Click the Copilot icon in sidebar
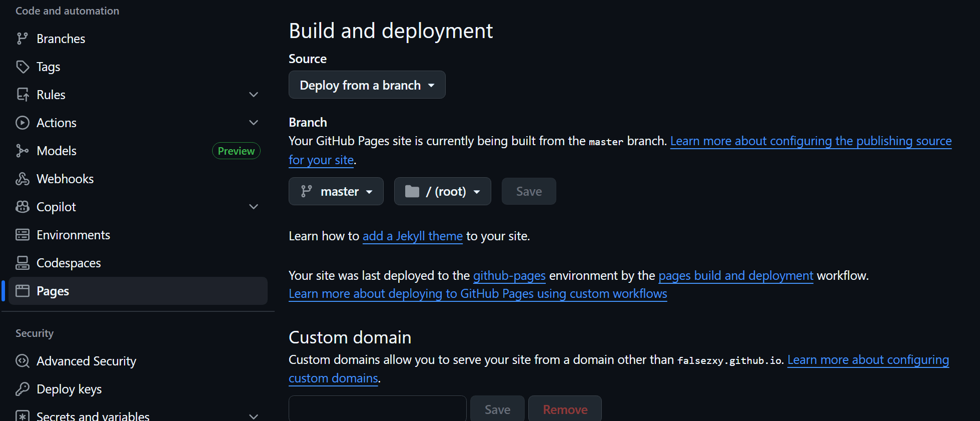This screenshot has width=980, height=421. [x=22, y=207]
